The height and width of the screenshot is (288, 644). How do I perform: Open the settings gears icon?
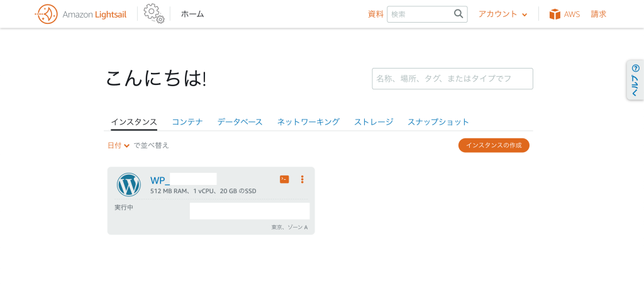point(154,13)
